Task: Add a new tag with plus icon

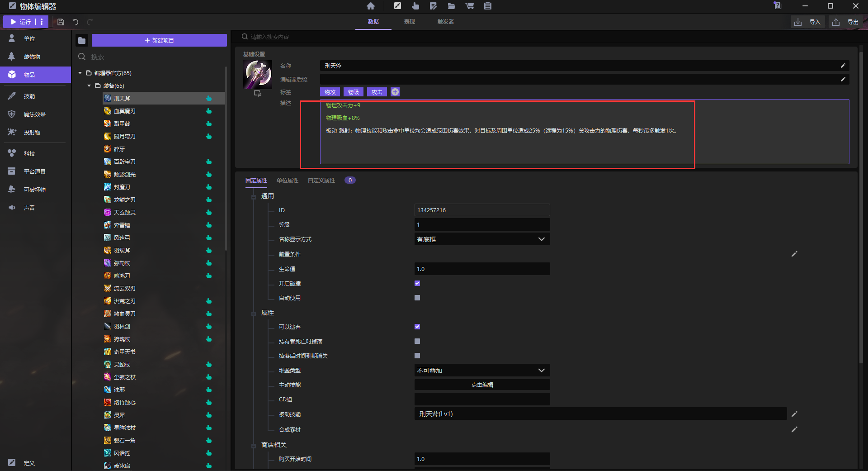Action: tap(395, 92)
